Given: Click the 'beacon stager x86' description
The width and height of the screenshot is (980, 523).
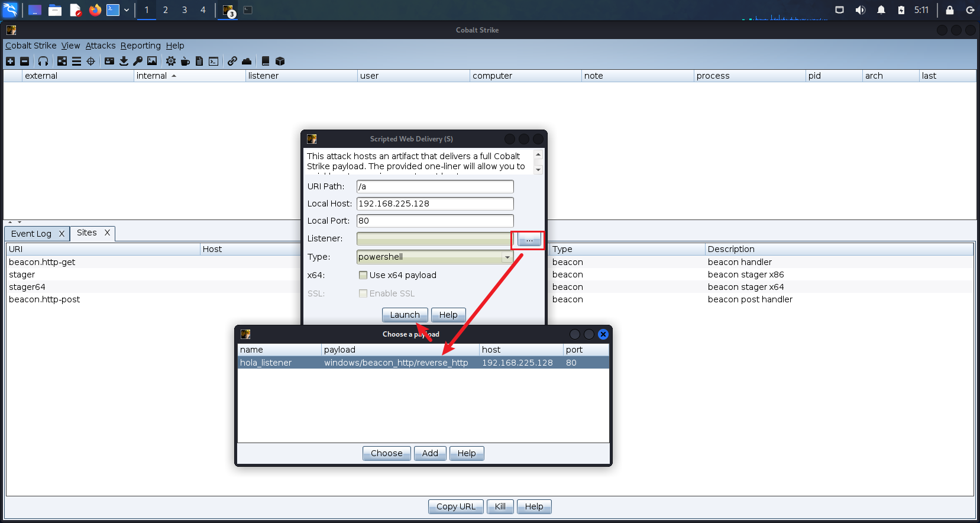Looking at the screenshot, I should point(746,275).
